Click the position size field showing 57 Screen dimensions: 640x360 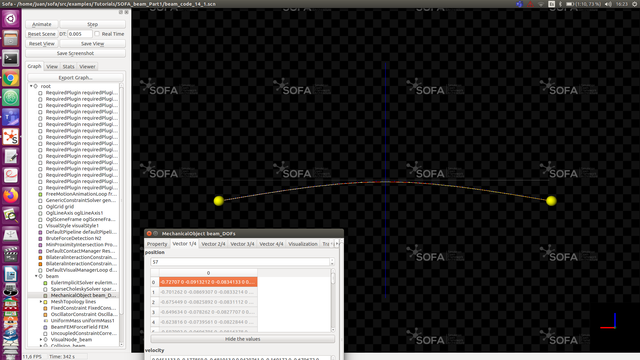pyautogui.click(x=240, y=262)
